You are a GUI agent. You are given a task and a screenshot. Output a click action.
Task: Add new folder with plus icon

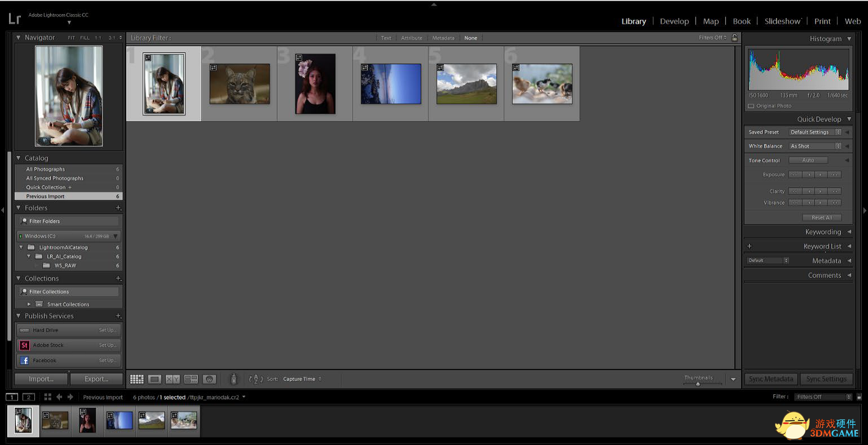[118, 208]
